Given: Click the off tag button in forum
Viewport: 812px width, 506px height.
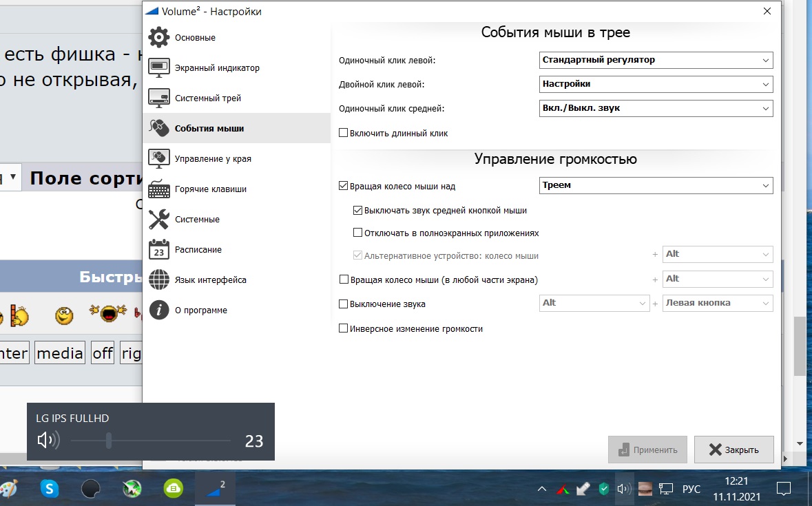Looking at the screenshot, I should tap(103, 353).
